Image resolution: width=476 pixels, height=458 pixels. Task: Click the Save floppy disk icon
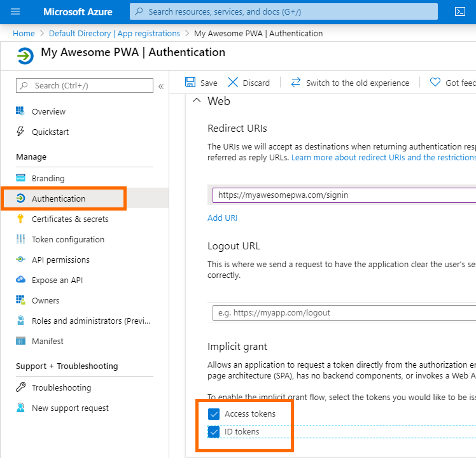pos(190,82)
